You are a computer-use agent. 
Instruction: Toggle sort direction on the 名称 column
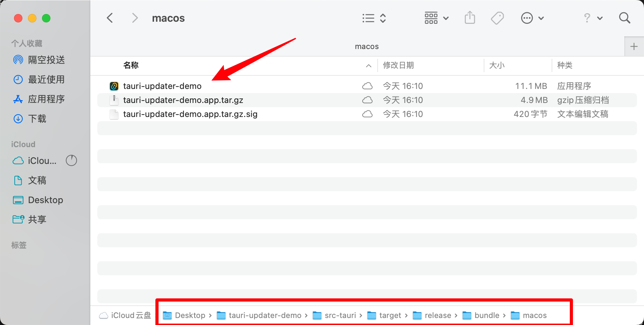[x=131, y=65]
